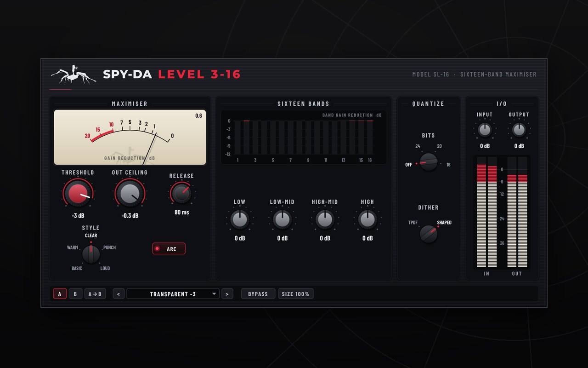
Task: Set bits to OFF
Action: (409, 165)
